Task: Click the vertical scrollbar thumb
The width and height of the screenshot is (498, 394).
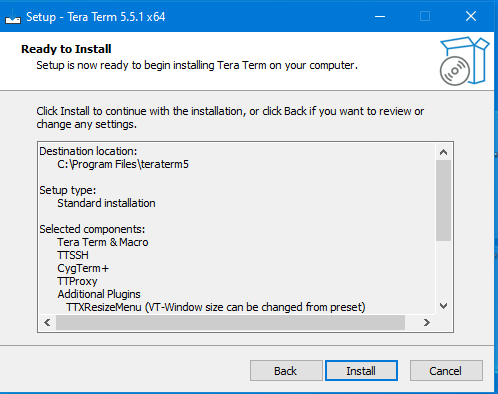Action: click(443, 200)
